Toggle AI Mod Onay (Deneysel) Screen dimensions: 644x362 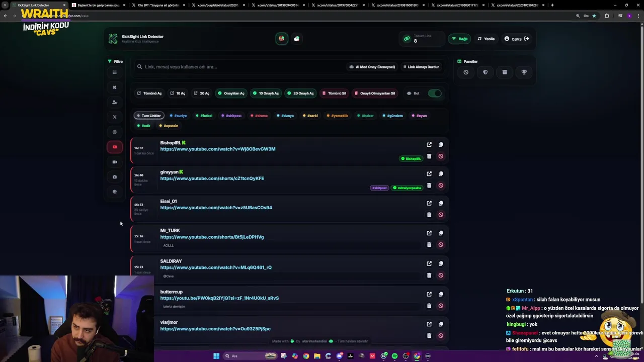click(x=372, y=67)
